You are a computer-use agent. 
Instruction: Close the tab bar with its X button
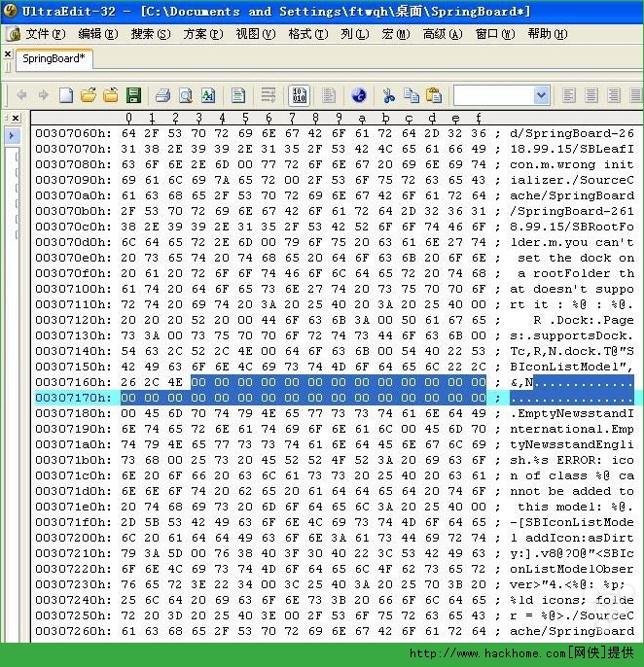pyautogui.click(x=7, y=53)
